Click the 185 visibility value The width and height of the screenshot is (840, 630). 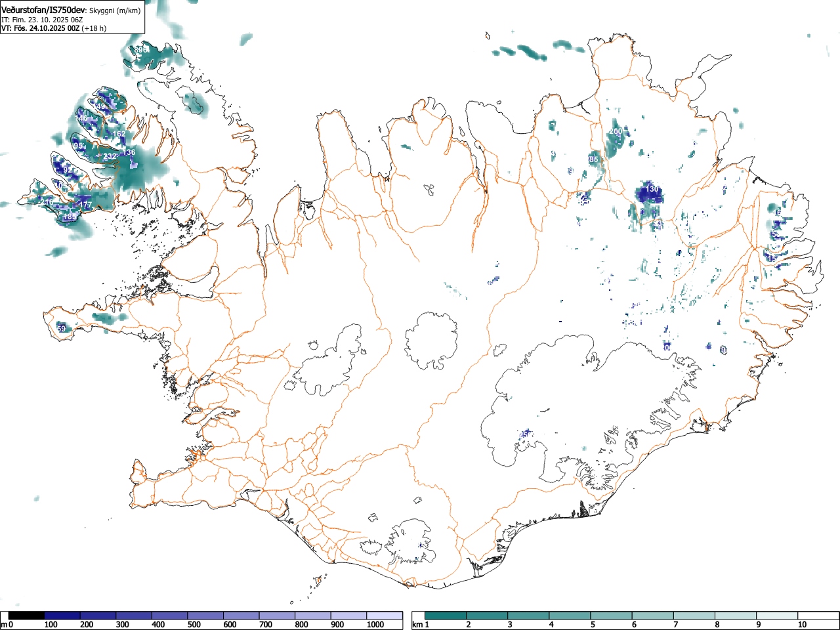(x=70, y=217)
